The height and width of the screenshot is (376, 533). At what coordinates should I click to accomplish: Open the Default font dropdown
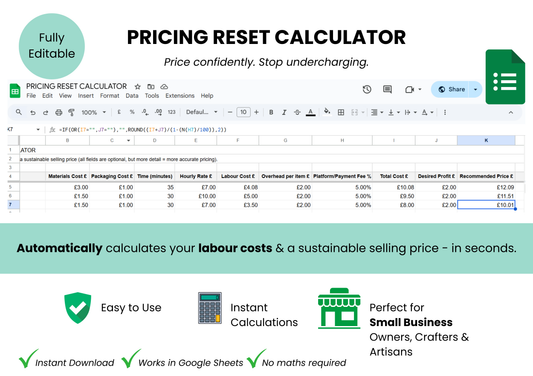[202, 112]
